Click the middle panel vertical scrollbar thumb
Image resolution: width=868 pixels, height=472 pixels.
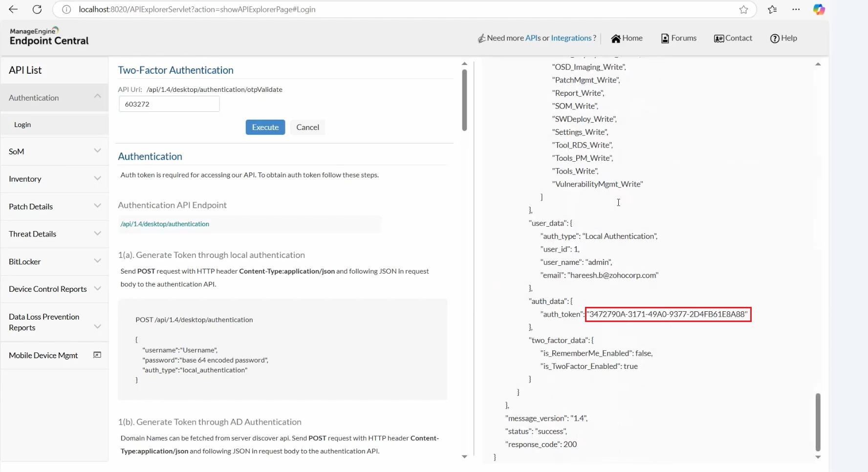click(x=464, y=100)
